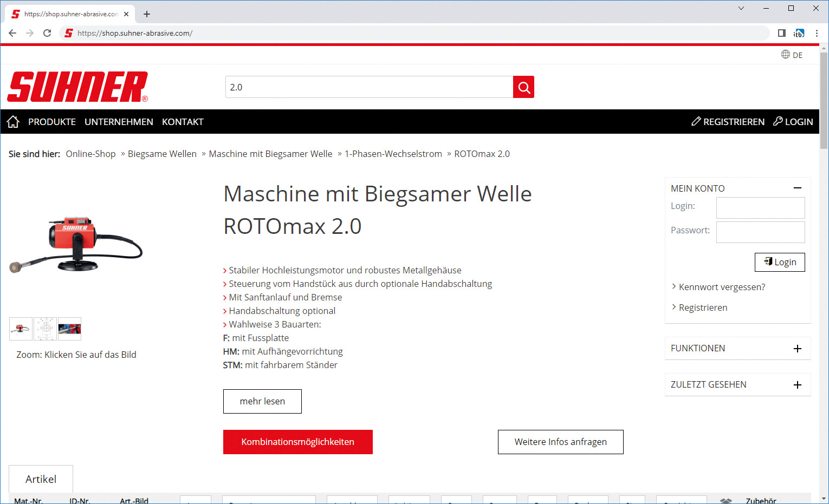Click the ROTOmax 2.0 breadcrumb
Image resolution: width=829 pixels, height=504 pixels.
(x=482, y=154)
